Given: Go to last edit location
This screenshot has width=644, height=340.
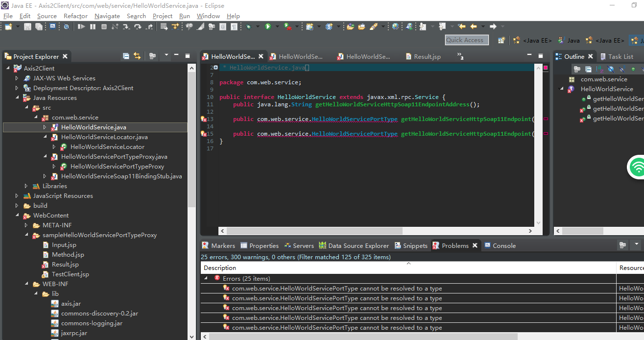Looking at the screenshot, I should point(462,26).
